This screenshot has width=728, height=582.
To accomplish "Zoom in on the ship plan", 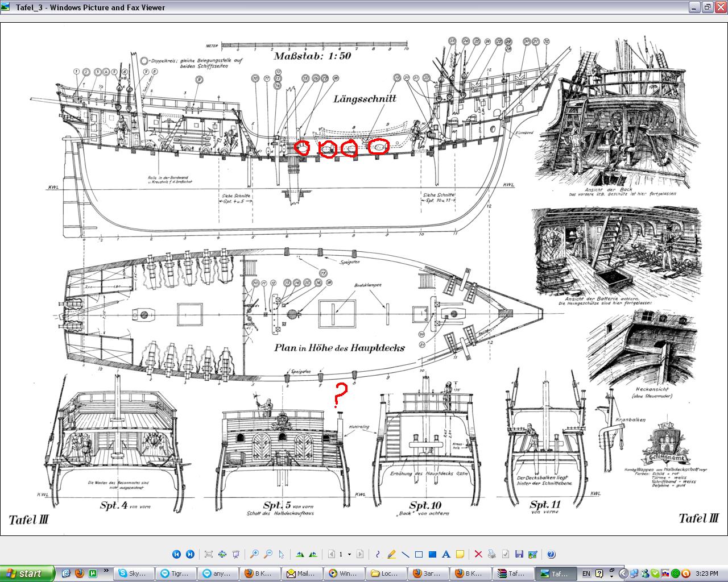I will (254, 554).
